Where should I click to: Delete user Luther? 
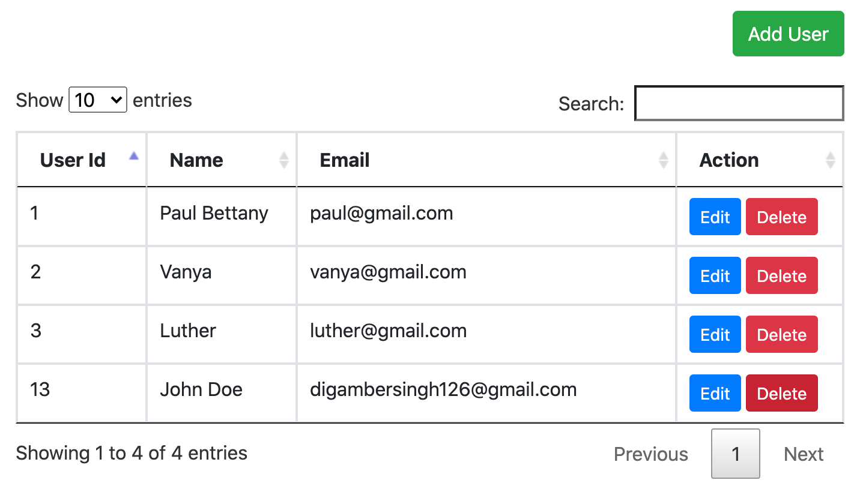click(781, 334)
